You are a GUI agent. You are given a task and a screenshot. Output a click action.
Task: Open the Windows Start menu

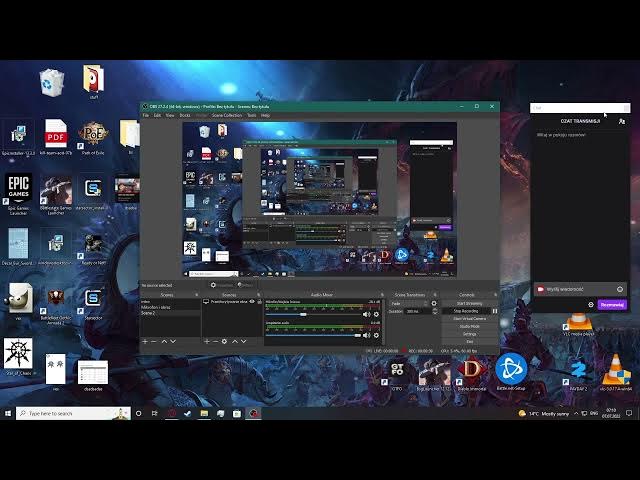[8, 413]
